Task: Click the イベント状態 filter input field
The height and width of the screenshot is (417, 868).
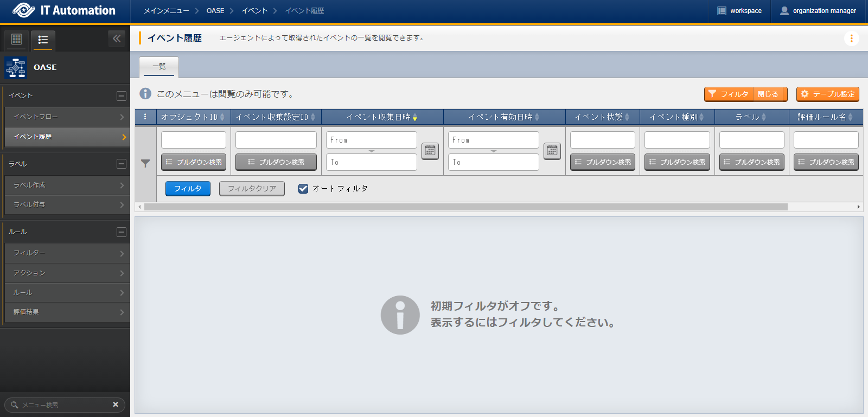Action: [x=602, y=140]
